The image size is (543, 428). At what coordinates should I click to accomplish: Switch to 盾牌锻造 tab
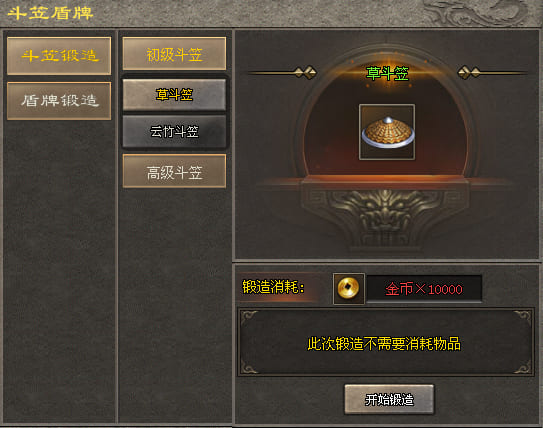pos(59,101)
